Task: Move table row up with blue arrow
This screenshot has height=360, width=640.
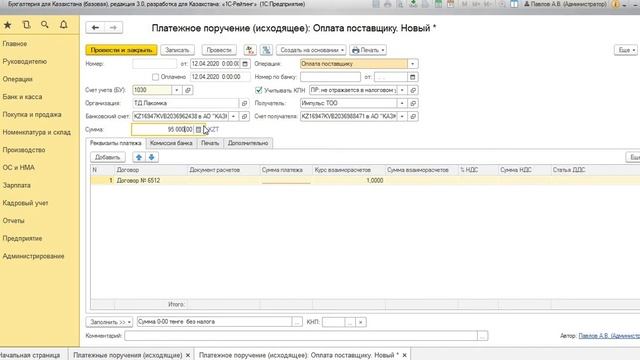Action: coord(139,157)
